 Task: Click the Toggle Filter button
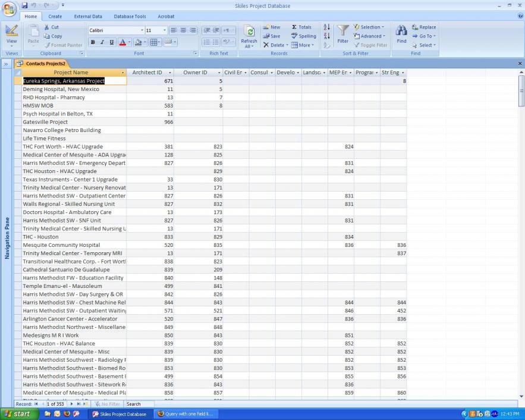370,45
